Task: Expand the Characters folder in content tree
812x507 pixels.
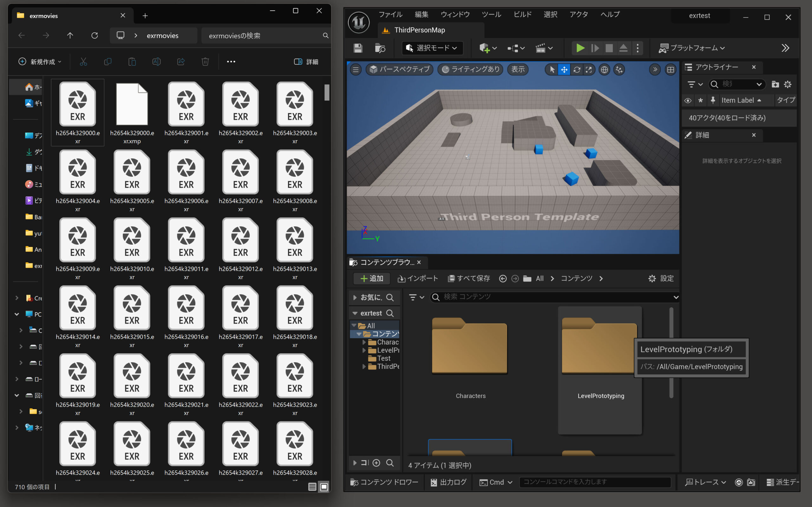Action: (x=364, y=342)
